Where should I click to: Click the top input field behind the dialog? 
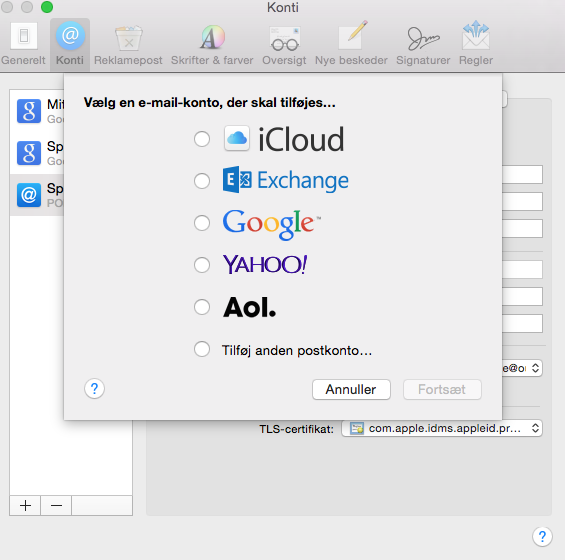[x=522, y=174]
